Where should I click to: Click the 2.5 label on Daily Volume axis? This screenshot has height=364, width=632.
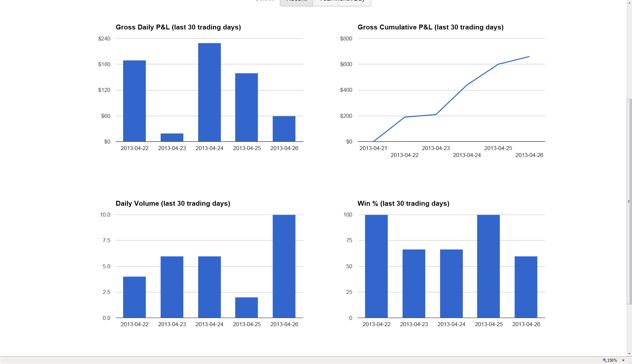(106, 292)
